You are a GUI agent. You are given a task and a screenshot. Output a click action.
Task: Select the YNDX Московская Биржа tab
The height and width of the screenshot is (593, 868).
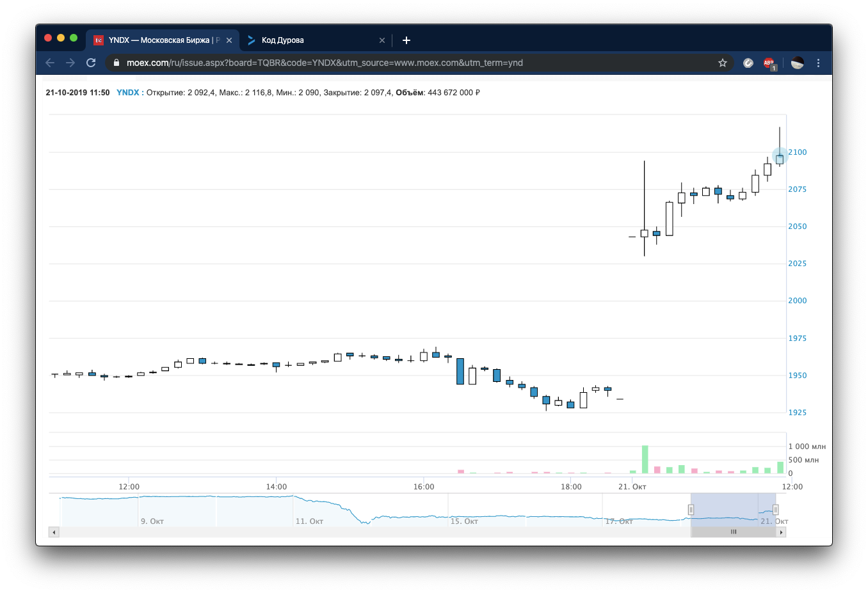click(163, 40)
